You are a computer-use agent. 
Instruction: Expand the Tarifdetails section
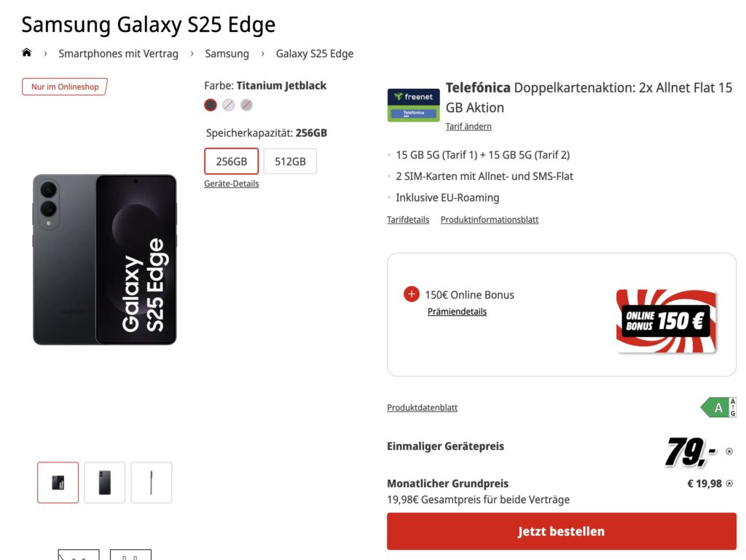click(x=408, y=219)
